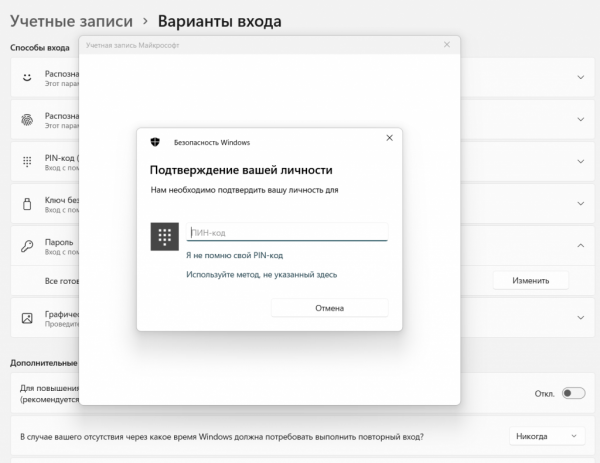The width and height of the screenshot is (600, 463).
Task: Close the Учетная запись Майкрософт window
Action: (447, 45)
